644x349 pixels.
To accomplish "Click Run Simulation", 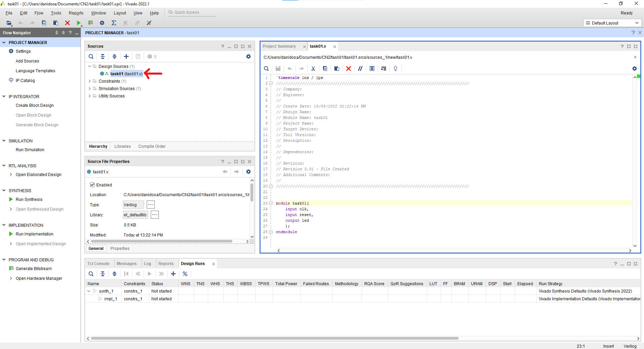I will click(x=30, y=150).
